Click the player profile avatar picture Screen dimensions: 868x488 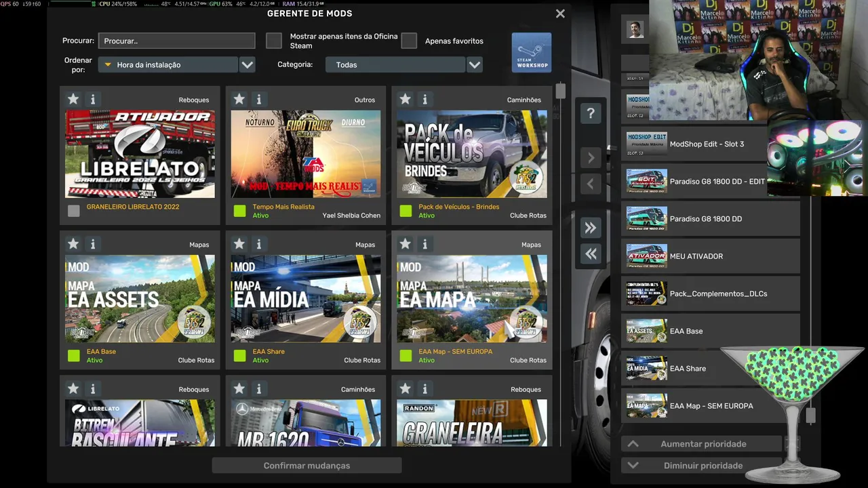point(635,29)
